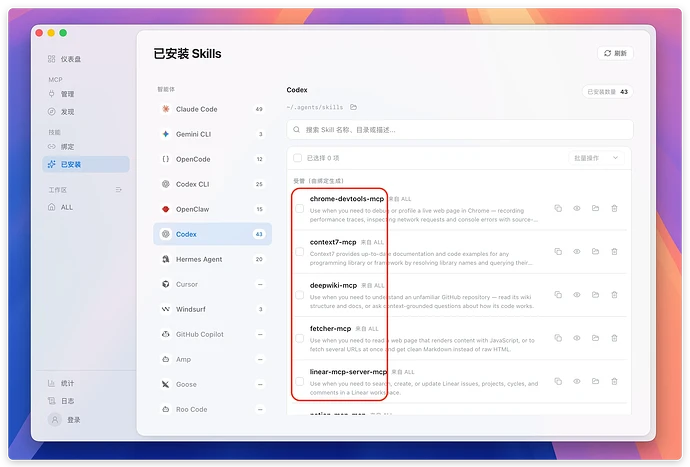Preview fetcher-mcp with eye icon
The image size is (690, 467).
pos(576,338)
